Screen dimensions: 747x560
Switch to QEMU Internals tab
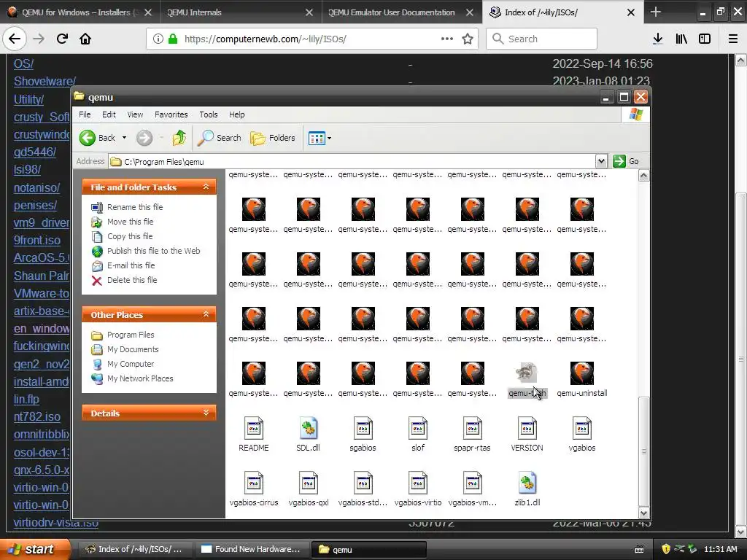tap(241, 12)
